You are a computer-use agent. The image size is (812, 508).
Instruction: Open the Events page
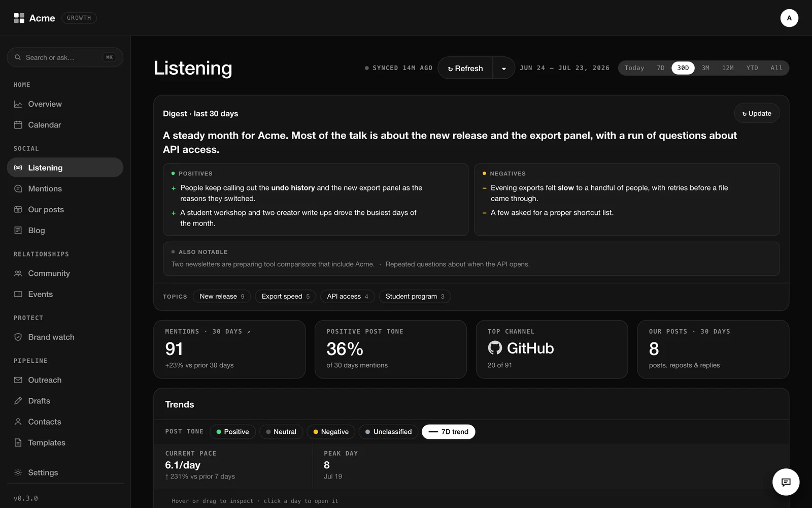(x=65, y=294)
